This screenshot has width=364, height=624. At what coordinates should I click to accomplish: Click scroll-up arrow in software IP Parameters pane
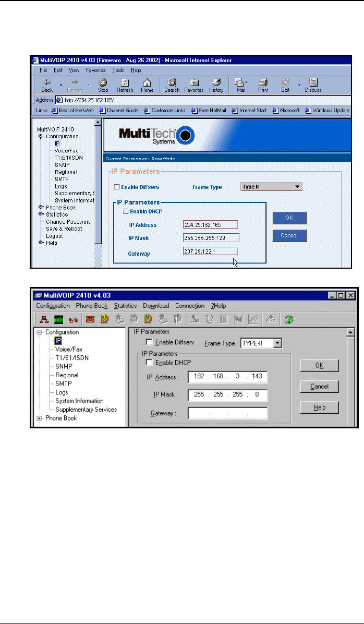tap(350, 332)
